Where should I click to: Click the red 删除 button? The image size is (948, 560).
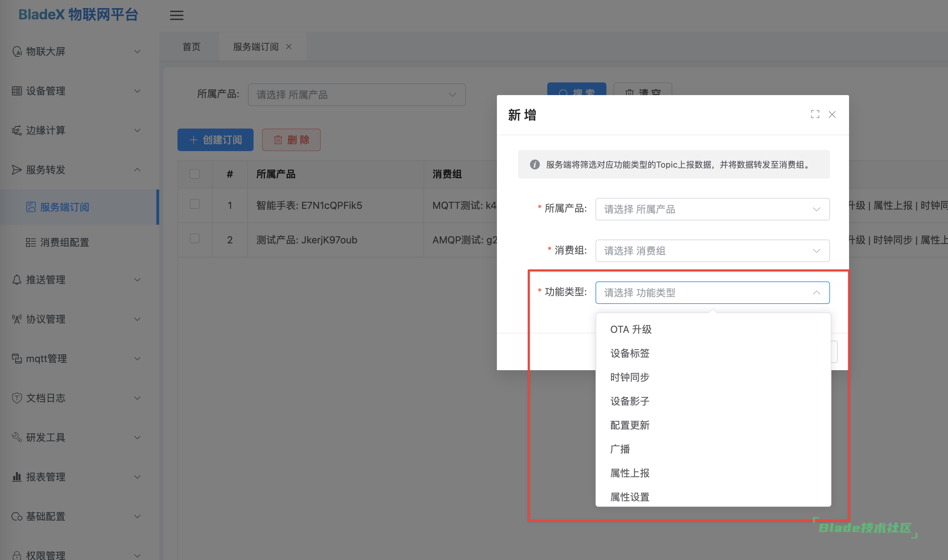point(291,140)
